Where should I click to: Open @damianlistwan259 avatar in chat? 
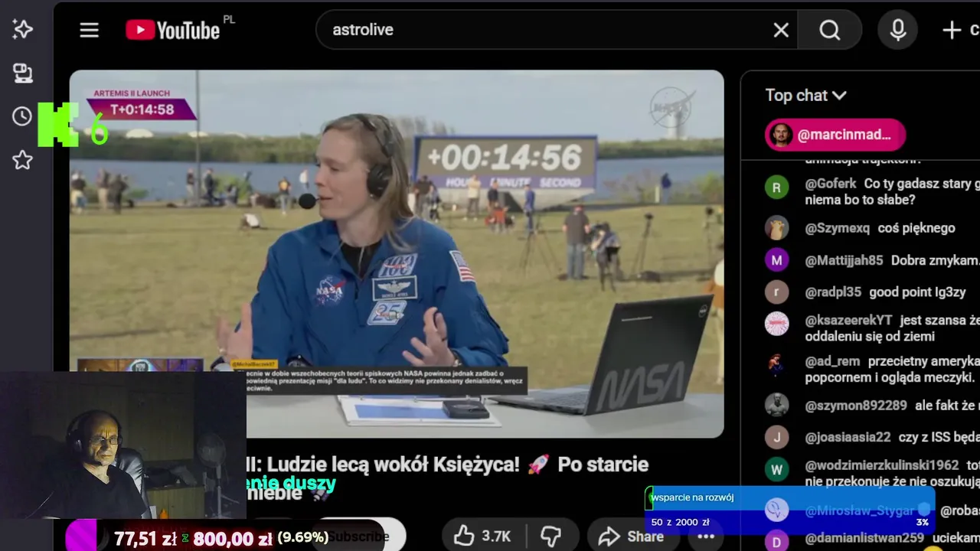point(776,541)
